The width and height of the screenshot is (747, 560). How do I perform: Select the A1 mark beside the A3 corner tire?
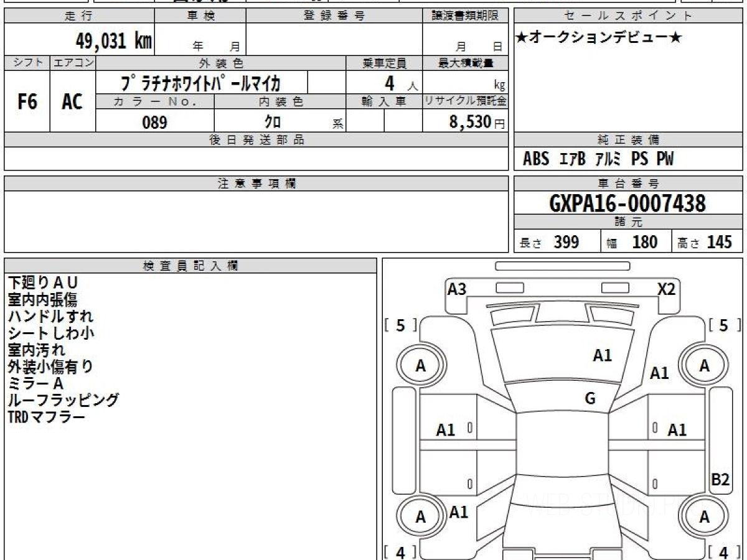pos(458,512)
